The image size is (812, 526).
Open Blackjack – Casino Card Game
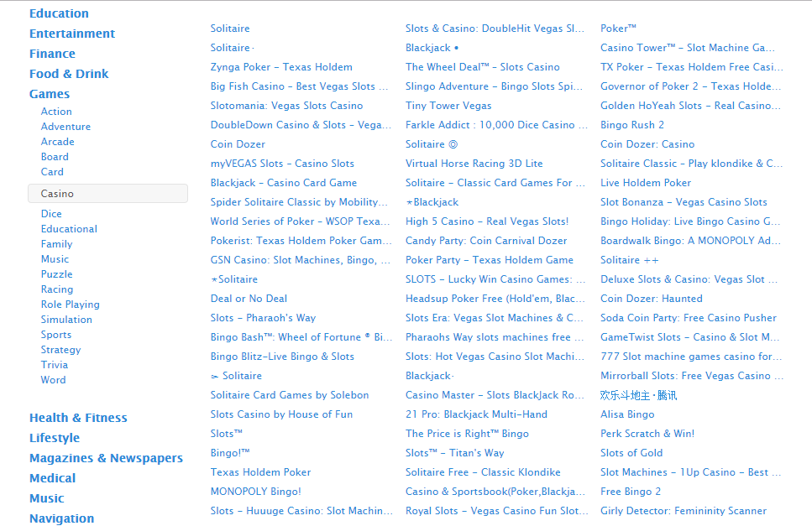284,183
